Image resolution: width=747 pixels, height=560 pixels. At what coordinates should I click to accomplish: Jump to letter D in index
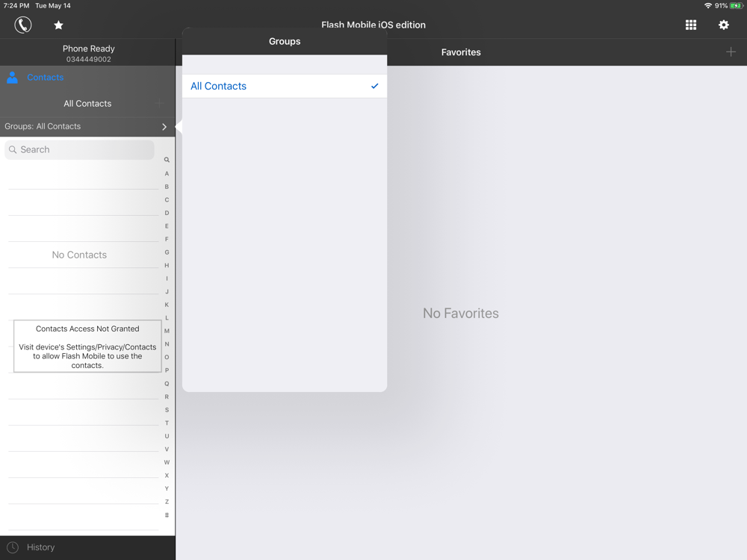pos(167,213)
